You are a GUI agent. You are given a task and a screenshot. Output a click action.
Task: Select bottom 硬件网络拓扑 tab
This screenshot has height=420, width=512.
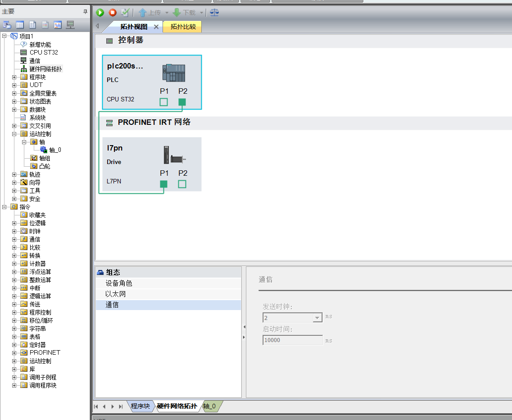(x=177, y=406)
